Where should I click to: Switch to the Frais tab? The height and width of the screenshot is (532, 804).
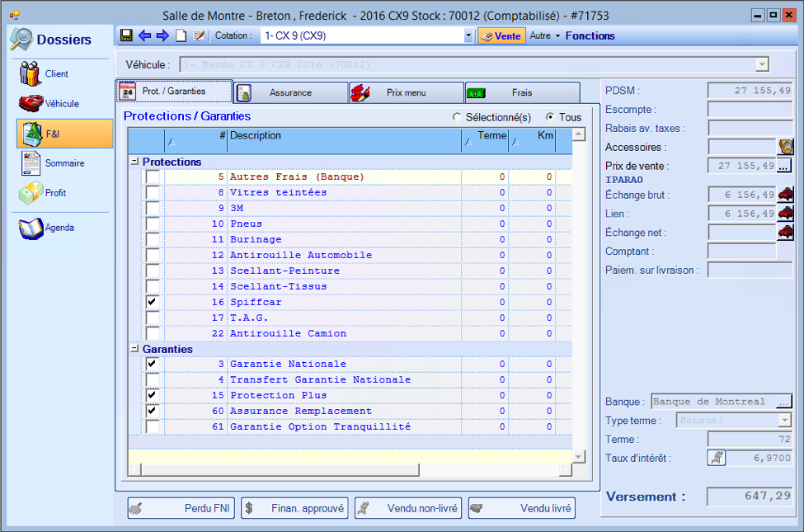(x=522, y=93)
